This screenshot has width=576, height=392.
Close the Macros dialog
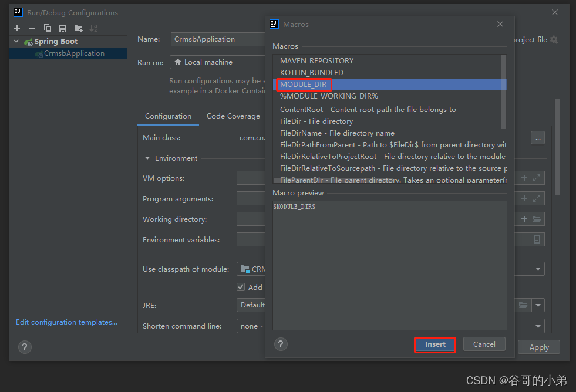500,24
